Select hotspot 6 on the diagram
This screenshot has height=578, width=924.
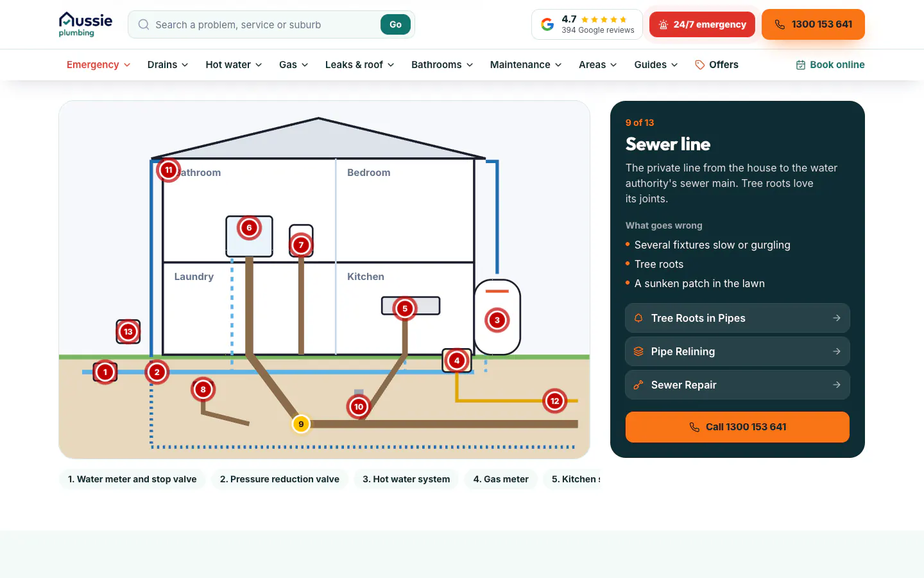(x=250, y=227)
